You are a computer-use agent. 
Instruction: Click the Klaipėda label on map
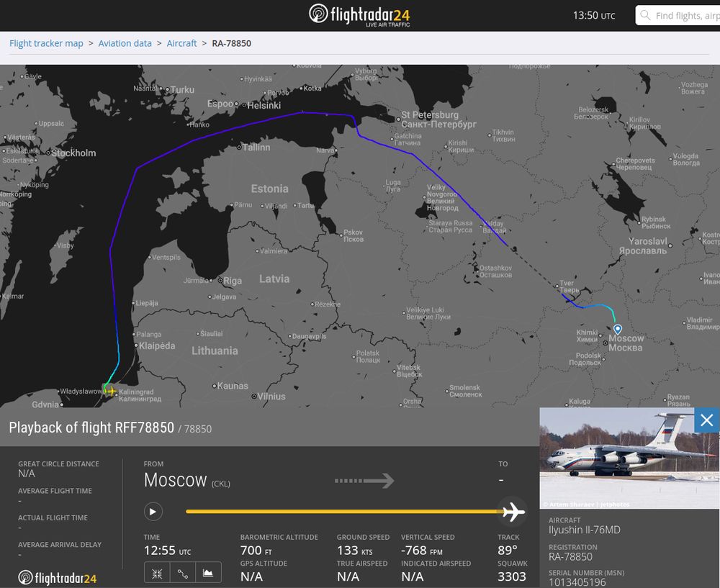157,345
